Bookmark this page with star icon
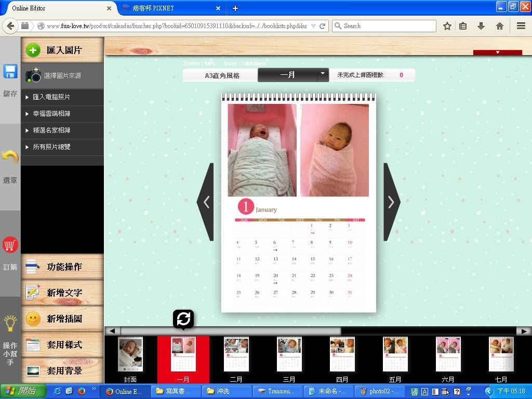Image resolution: width=532 pixels, height=399 pixels. 447,26
